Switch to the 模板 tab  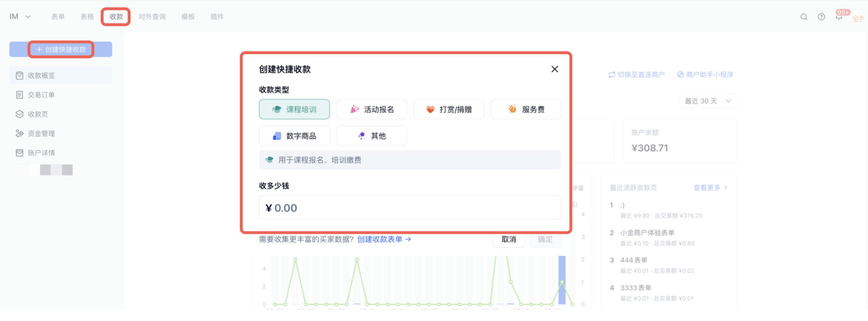pos(188,17)
